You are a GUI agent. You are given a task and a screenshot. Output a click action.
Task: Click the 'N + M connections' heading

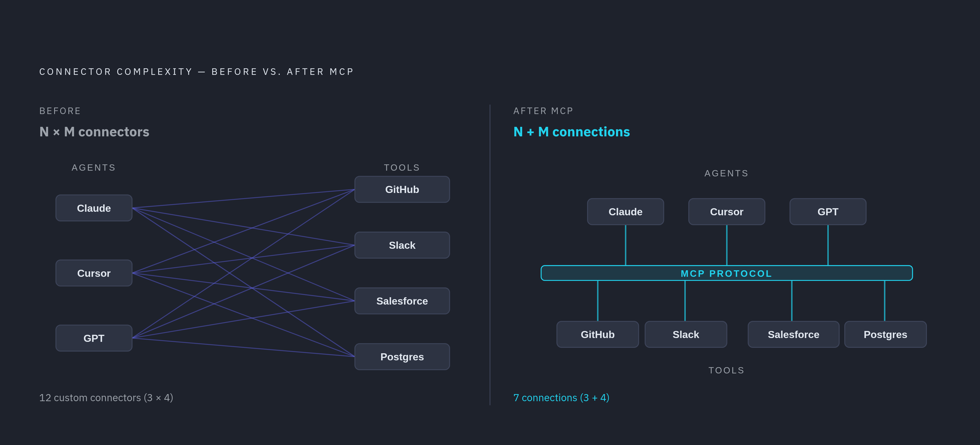pos(571,132)
